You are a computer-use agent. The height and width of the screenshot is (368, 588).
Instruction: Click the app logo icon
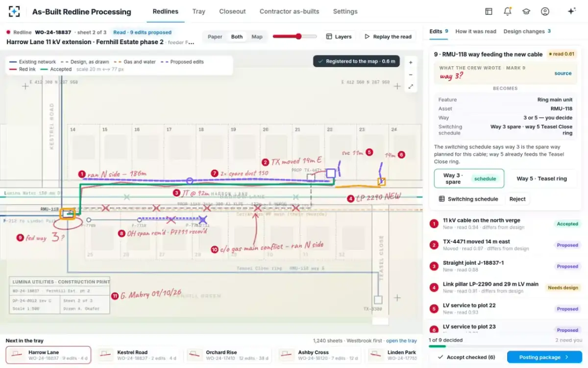click(14, 11)
